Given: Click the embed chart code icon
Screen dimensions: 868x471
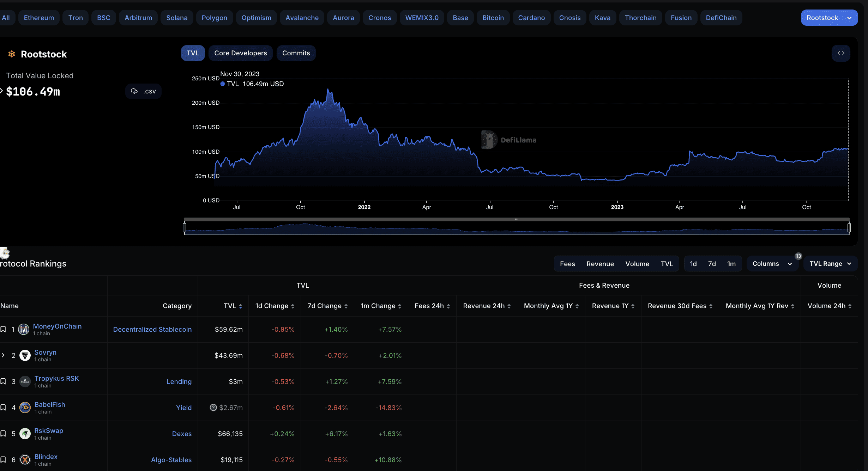Looking at the screenshot, I should pos(841,53).
